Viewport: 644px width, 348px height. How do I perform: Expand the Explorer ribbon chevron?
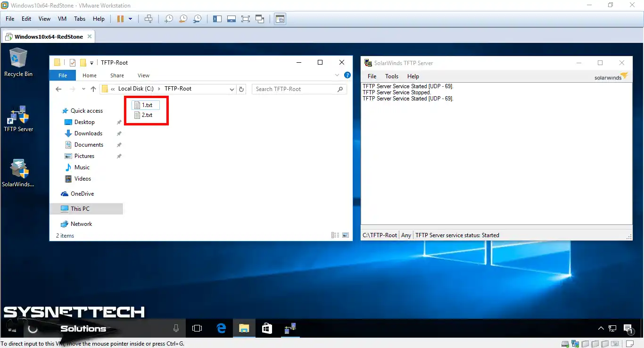coord(337,75)
